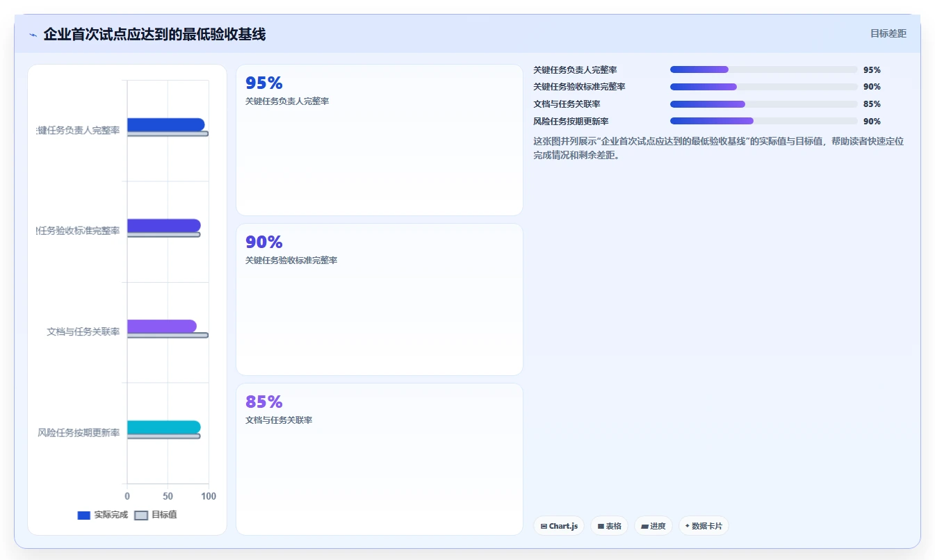Click the 目标差距 label in header

tap(888, 33)
